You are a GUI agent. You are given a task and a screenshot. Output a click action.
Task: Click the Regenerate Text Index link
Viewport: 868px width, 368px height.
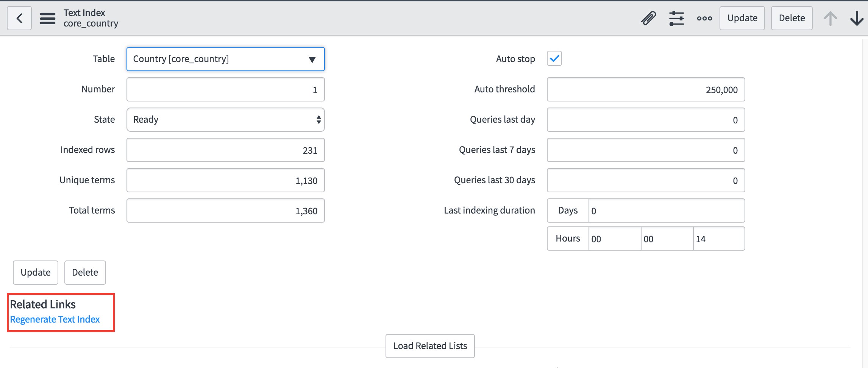(55, 320)
